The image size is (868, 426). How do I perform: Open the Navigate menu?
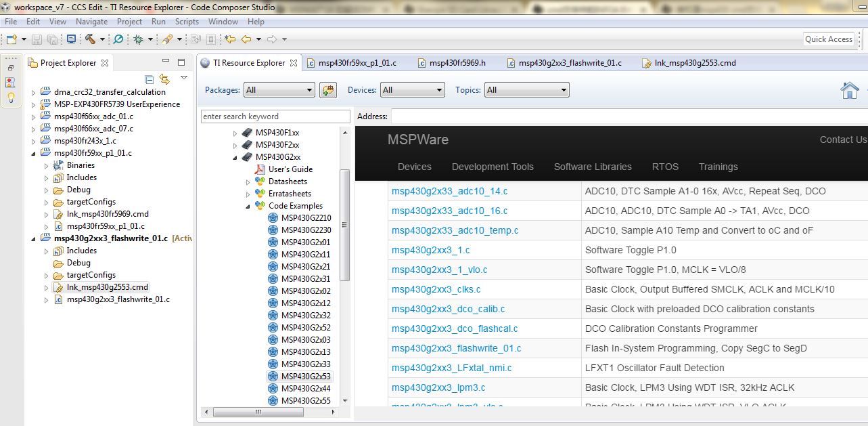pos(91,22)
